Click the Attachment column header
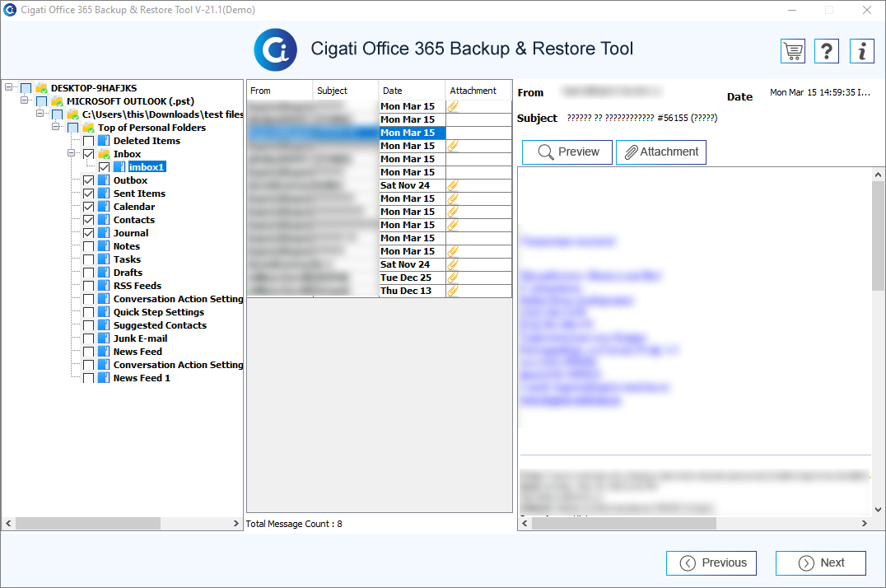886x588 pixels. pos(478,91)
